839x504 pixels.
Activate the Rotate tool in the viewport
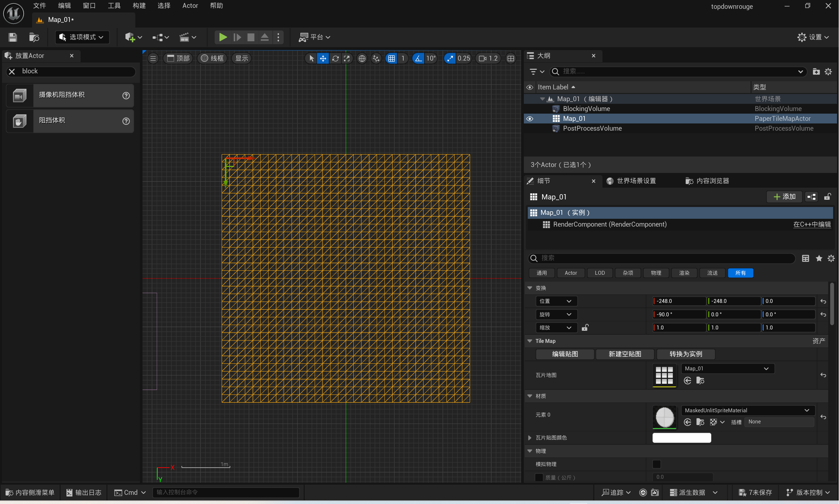tap(335, 58)
